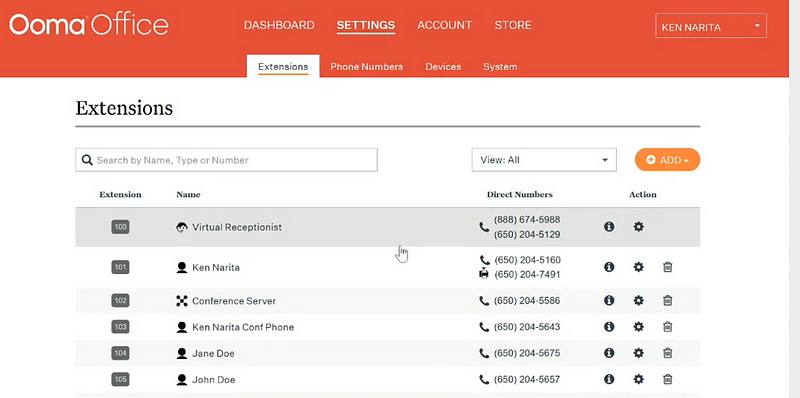The image size is (800, 398).
Task: Select John Doe name
Action: tap(213, 380)
